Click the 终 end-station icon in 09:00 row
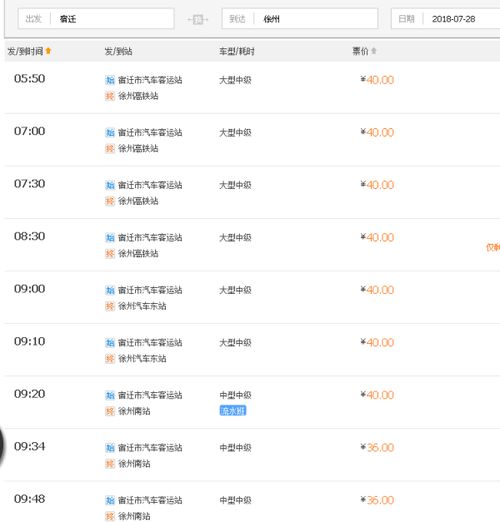 tap(110, 306)
